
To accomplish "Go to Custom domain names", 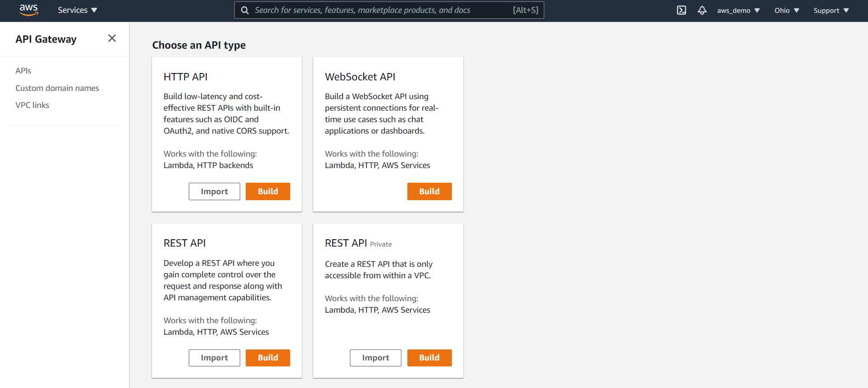I will pos(57,88).
